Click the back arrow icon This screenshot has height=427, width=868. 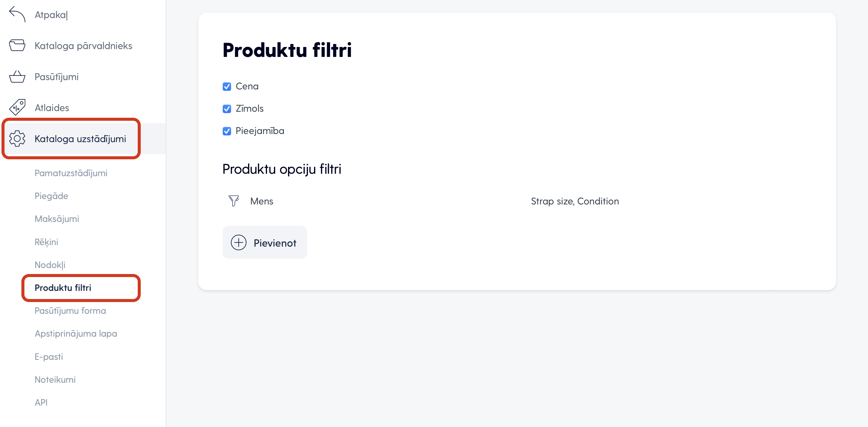pyautogui.click(x=17, y=14)
